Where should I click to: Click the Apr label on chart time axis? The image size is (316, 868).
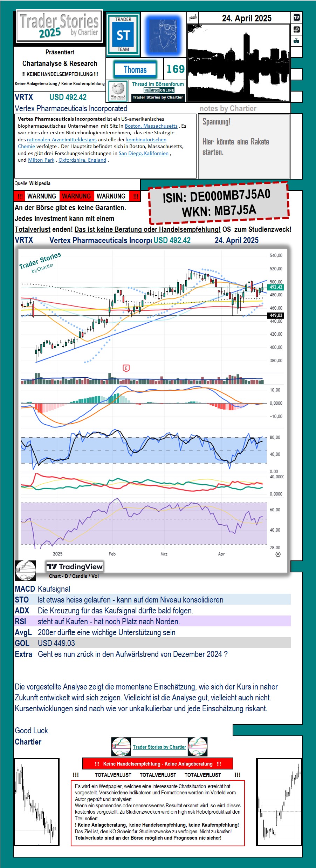tap(221, 554)
